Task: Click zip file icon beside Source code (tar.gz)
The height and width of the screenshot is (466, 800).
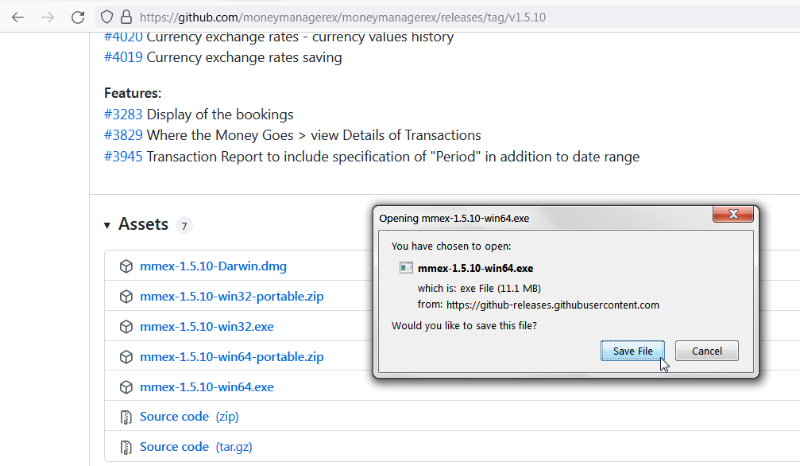Action: click(x=126, y=447)
